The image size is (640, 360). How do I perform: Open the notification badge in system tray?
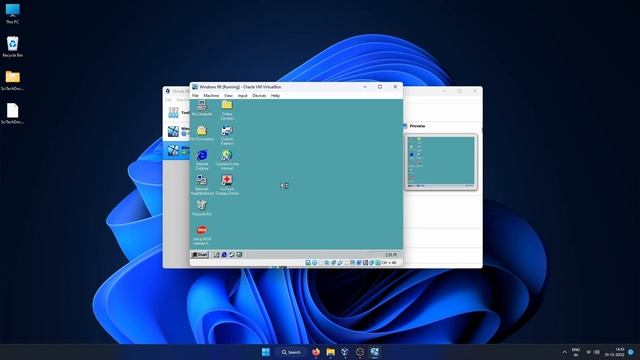pyautogui.click(x=631, y=352)
